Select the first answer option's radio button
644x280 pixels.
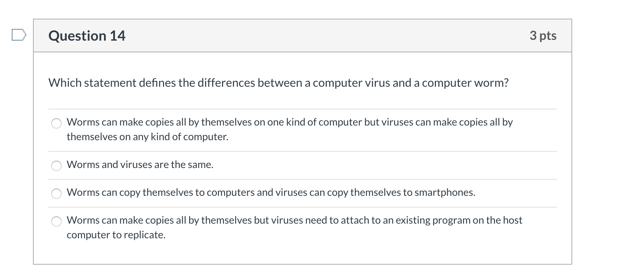(x=56, y=123)
